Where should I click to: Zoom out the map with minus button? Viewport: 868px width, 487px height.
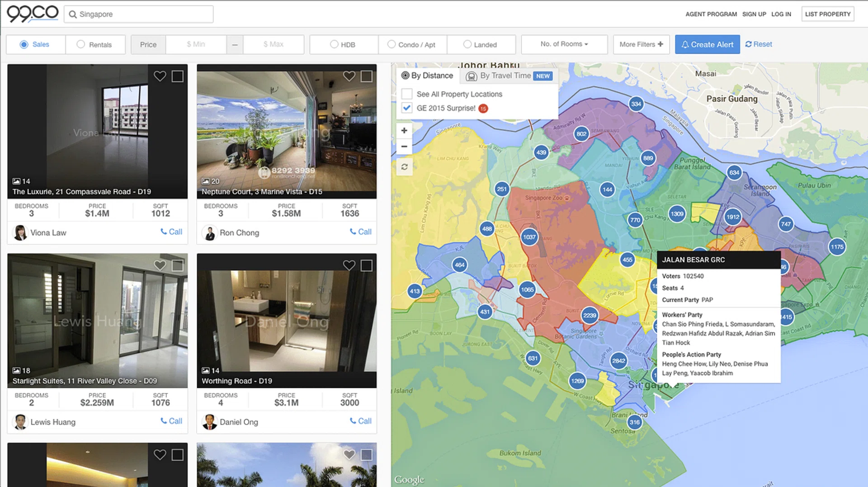(404, 147)
